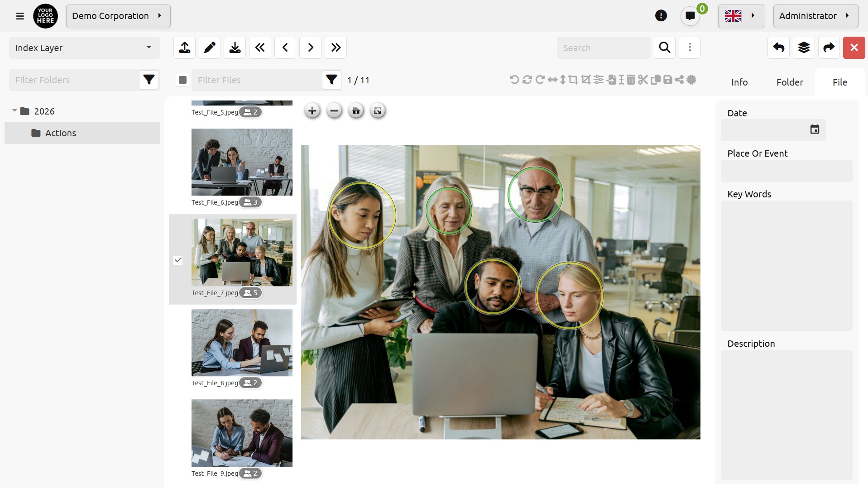Image resolution: width=868 pixels, height=488 pixels.
Task: Click the layers stack icon
Action: 804,48
